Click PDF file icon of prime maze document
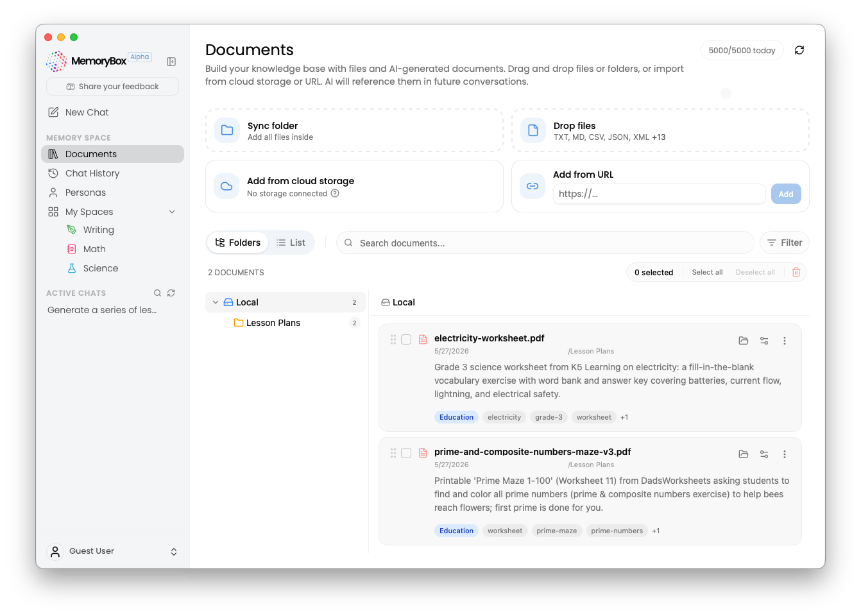 pos(423,453)
